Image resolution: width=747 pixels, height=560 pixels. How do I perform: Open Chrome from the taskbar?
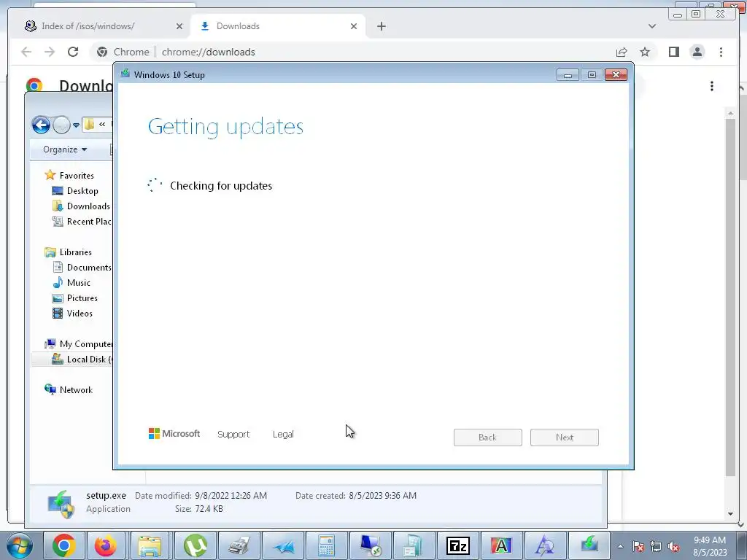point(64,545)
